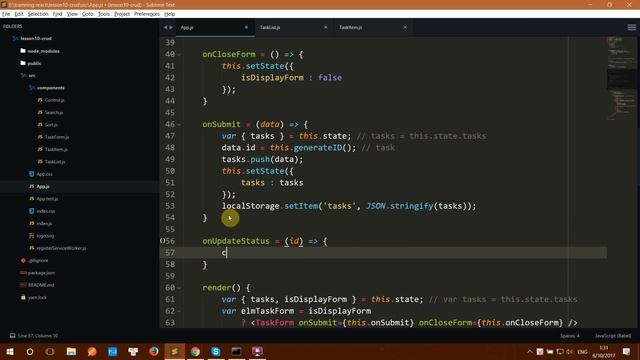This screenshot has height=360, width=640.
Task: Open the Find menu
Action: [x=58, y=14]
